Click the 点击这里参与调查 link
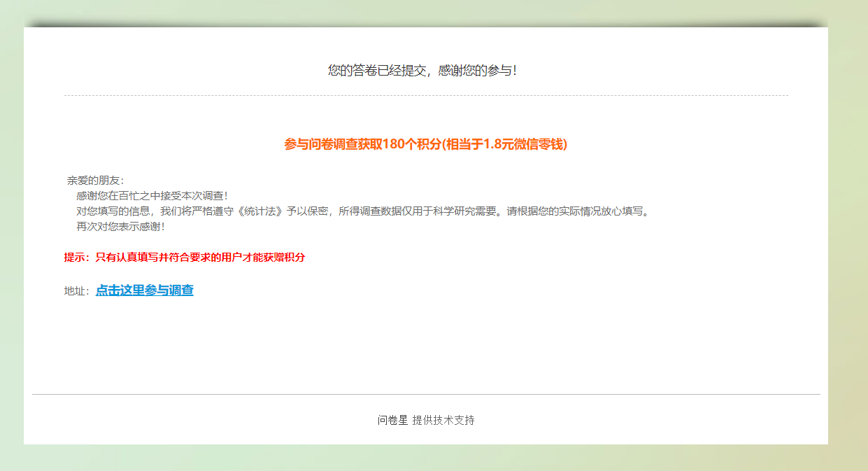Image resolution: width=868 pixels, height=471 pixels. tap(144, 290)
